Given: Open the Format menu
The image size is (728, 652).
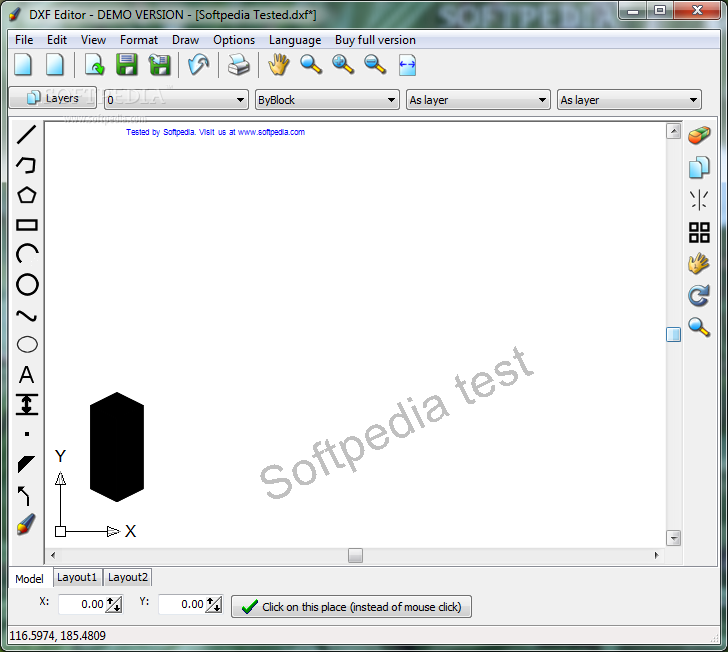Looking at the screenshot, I should pyautogui.click(x=139, y=40).
